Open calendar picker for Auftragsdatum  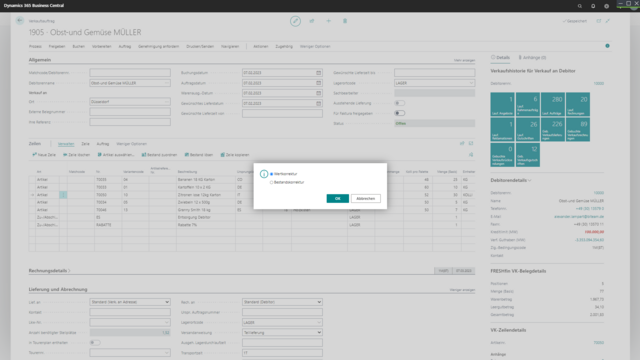tap(319, 83)
